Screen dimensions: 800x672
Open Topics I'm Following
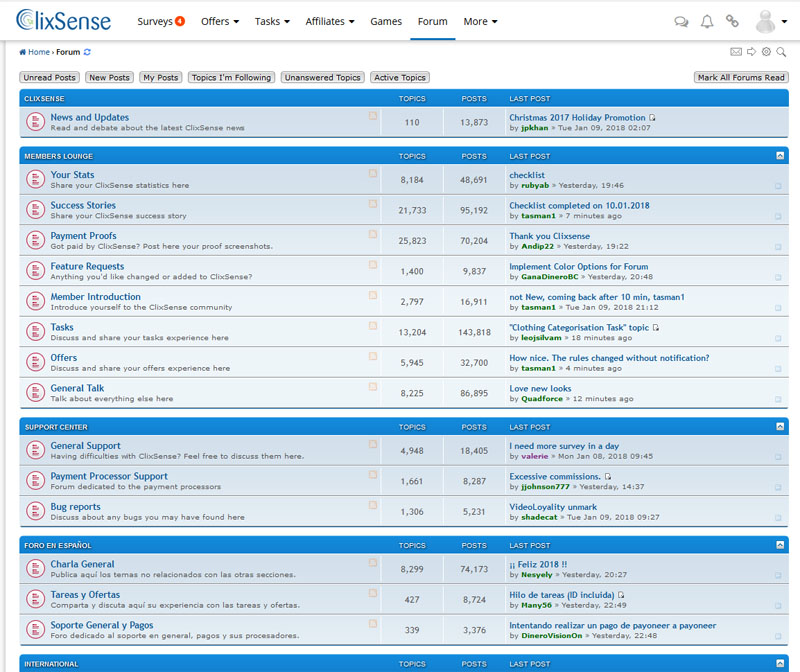coord(232,78)
